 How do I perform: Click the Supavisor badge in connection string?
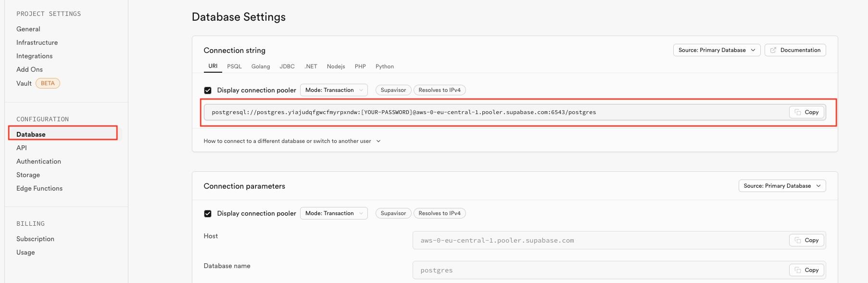point(393,90)
